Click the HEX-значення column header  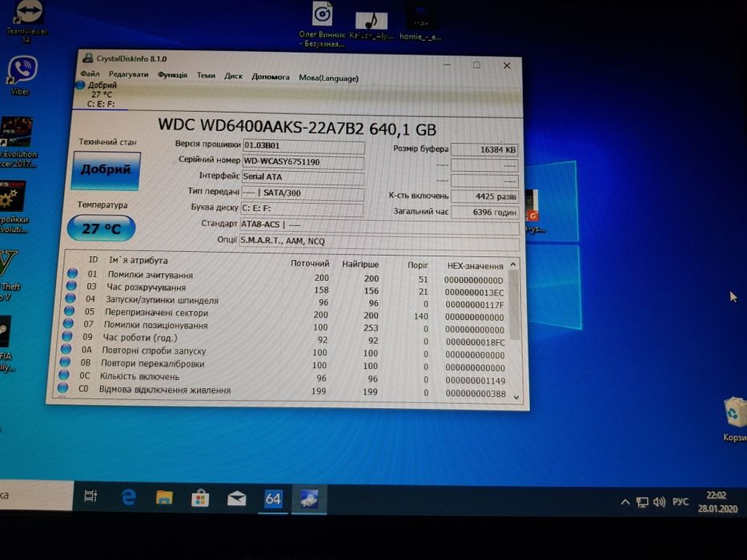(475, 266)
